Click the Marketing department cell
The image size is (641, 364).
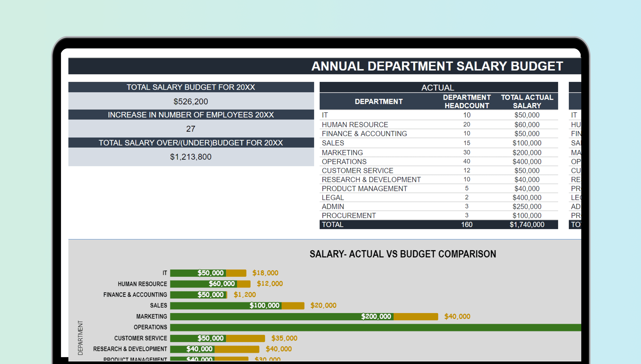click(342, 153)
